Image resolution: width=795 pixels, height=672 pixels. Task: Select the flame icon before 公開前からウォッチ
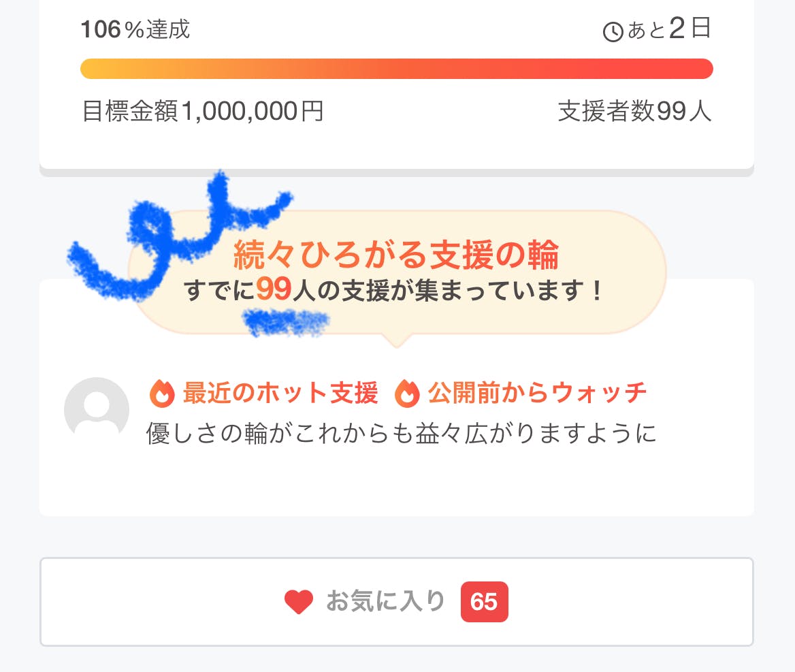tap(408, 394)
